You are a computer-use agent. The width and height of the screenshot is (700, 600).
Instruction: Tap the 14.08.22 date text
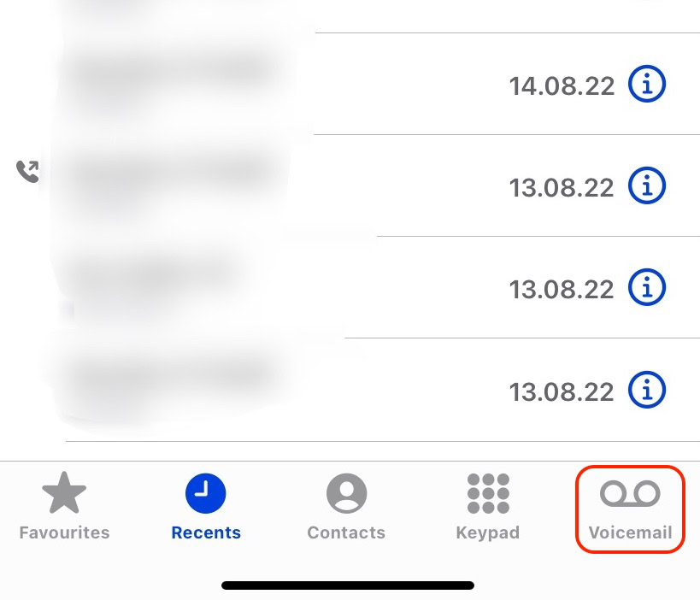(x=562, y=86)
